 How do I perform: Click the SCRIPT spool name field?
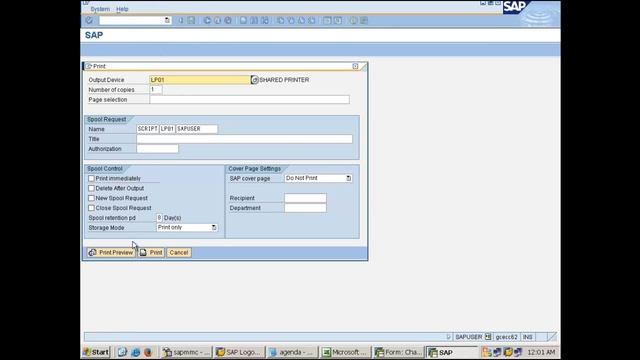pyautogui.click(x=147, y=129)
